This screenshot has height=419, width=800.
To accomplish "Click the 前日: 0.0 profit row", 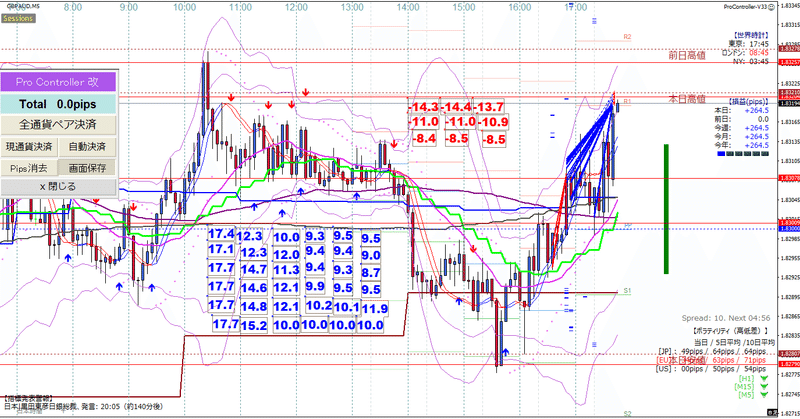I will pos(741,119).
